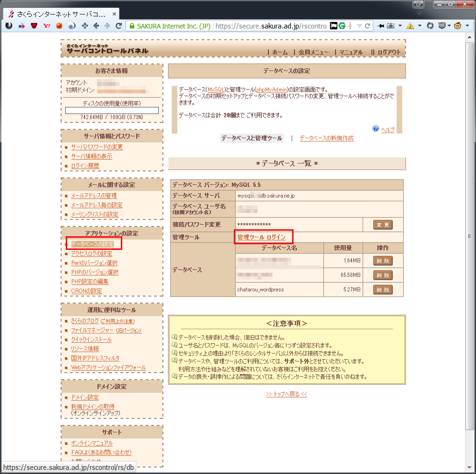Screen dimensions: 476x474
Task: Open 会員メニュー in the header menu
Action: [x=313, y=52]
